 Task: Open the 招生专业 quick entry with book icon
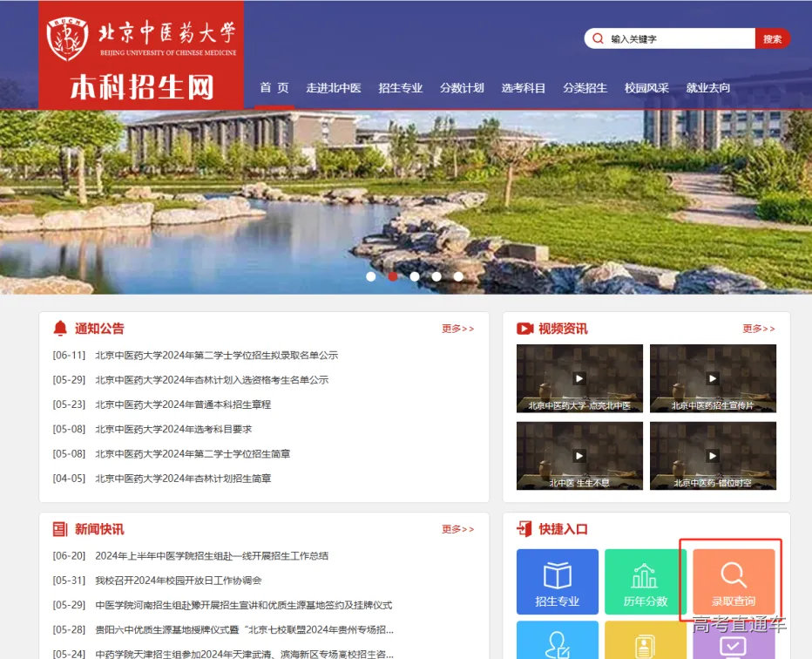[x=558, y=572]
